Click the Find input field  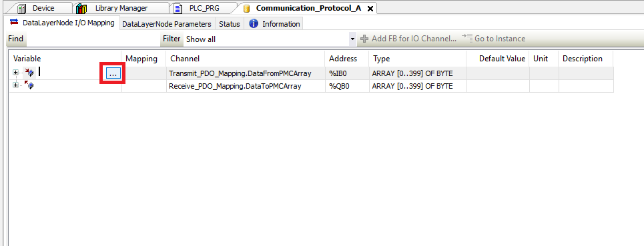point(93,39)
